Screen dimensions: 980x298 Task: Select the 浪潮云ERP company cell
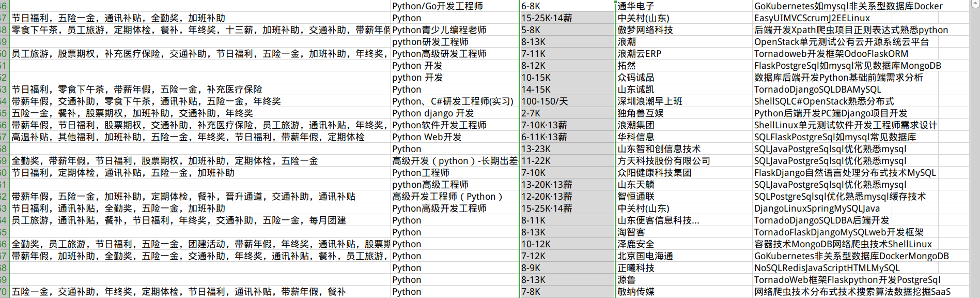[x=684, y=54]
